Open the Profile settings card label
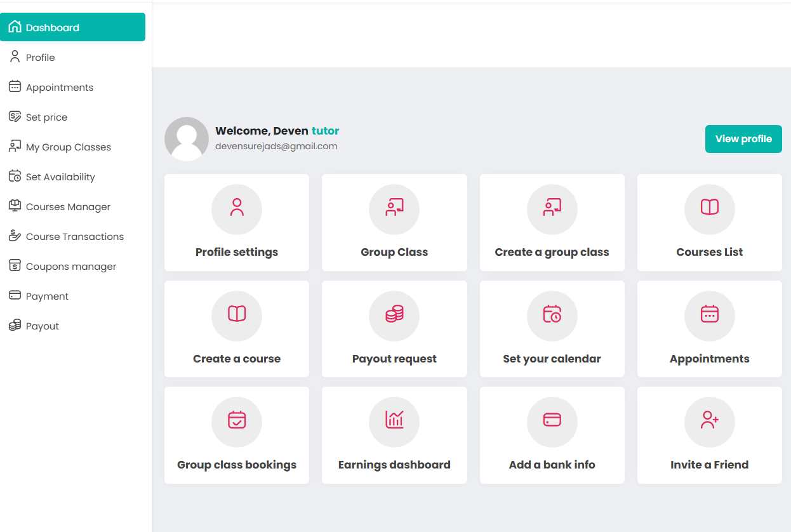Screen dimensions: 791x532 pos(237,252)
